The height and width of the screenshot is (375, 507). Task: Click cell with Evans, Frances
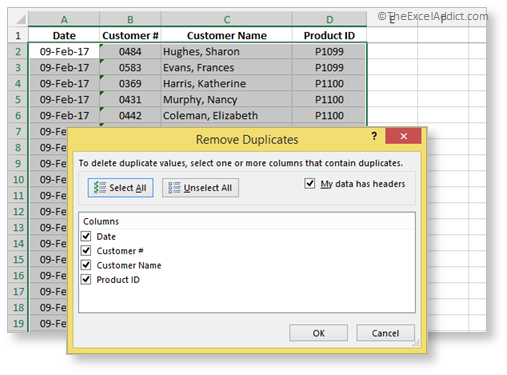(x=227, y=67)
